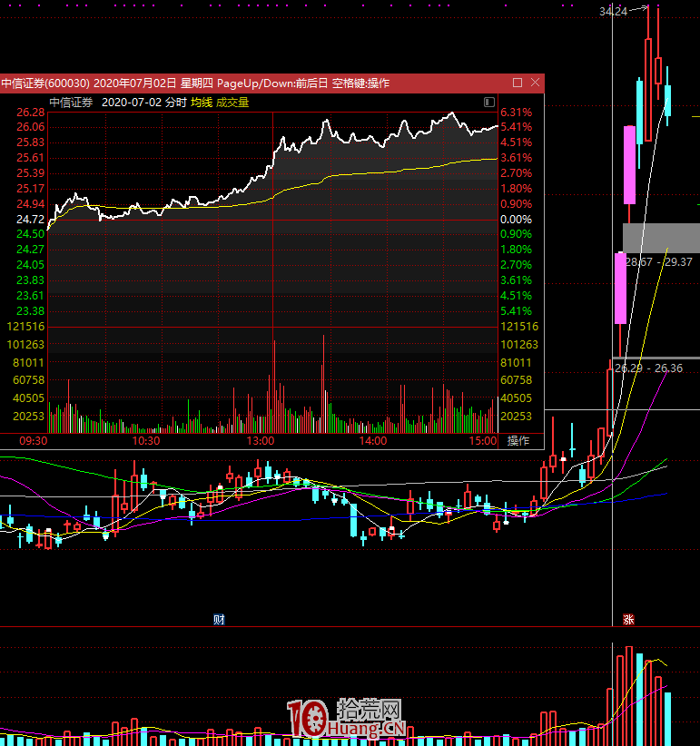Maximize the 中信证券 intraday popup window
This screenshot has width=700, height=746.
(518, 83)
